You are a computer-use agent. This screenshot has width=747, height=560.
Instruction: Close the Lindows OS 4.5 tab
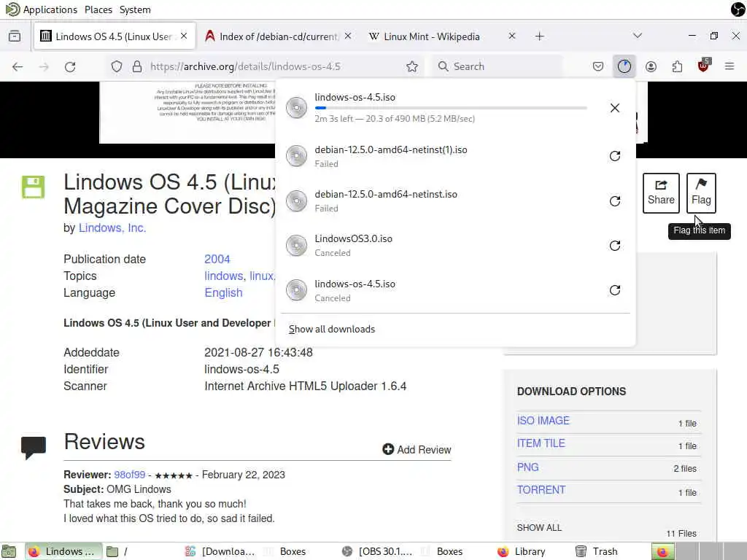click(x=184, y=36)
